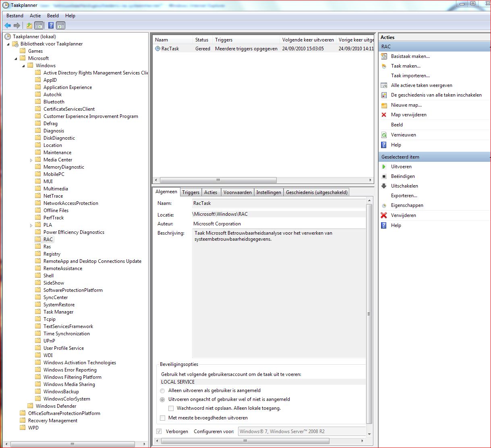Click the Back arrow toolbar icon

(x=8, y=26)
